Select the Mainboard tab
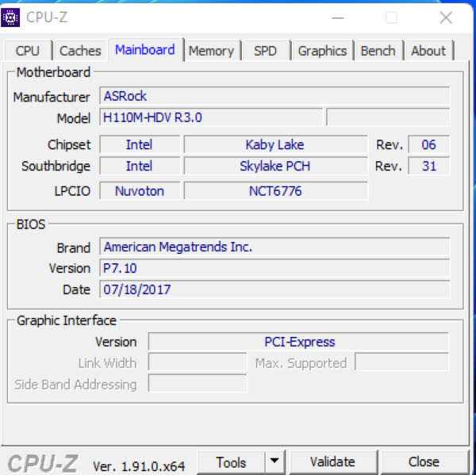The height and width of the screenshot is (475, 476). click(x=145, y=50)
